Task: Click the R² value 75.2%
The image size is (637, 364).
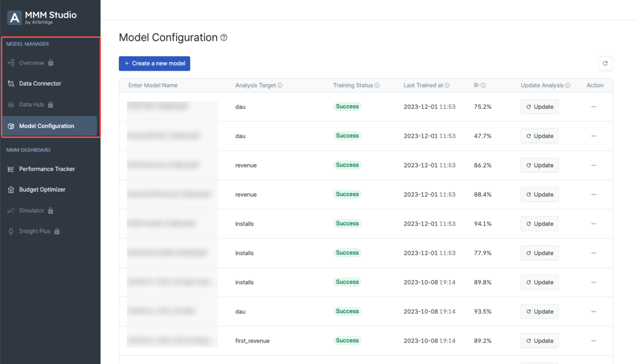Action: pyautogui.click(x=483, y=107)
